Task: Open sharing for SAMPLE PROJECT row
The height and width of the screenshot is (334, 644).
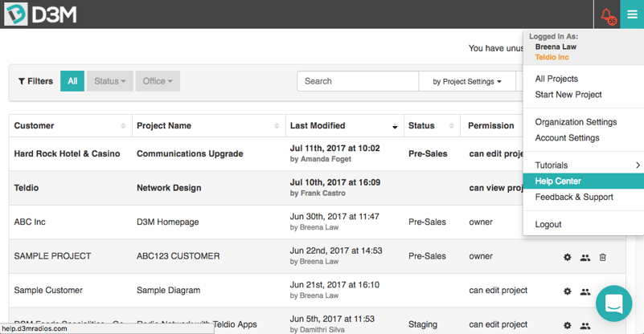Action: point(585,258)
